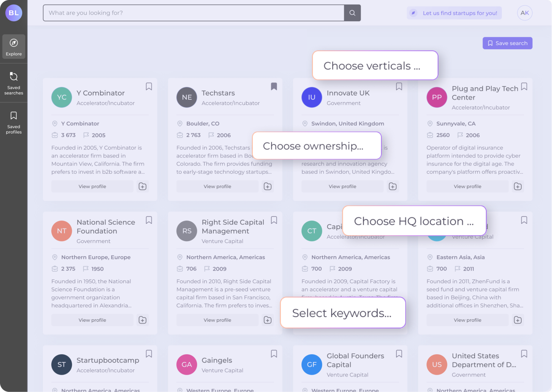Bookmark the Gaingels card
Screen dimensions: 552x392
tap(274, 354)
